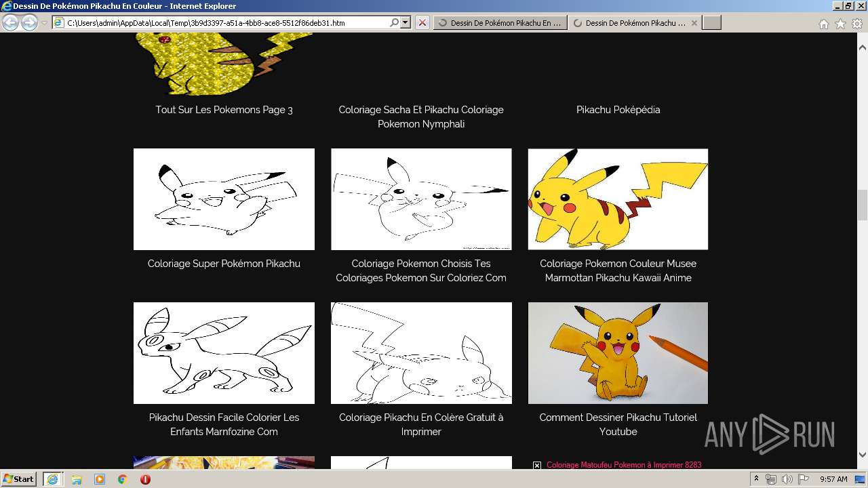Click 'Coloriage Super Pokémon Pikachu' caption
Image resolution: width=868 pixels, height=488 pixels.
[x=224, y=264]
